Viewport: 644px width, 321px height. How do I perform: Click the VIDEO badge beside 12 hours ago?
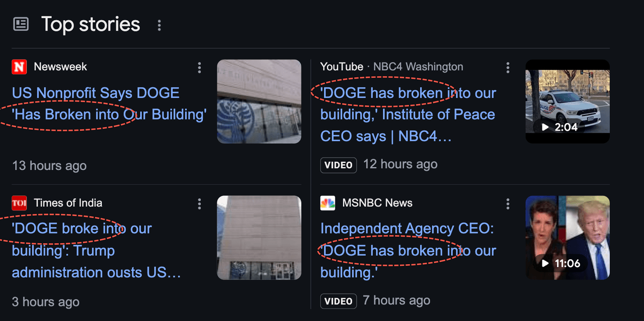tap(338, 165)
